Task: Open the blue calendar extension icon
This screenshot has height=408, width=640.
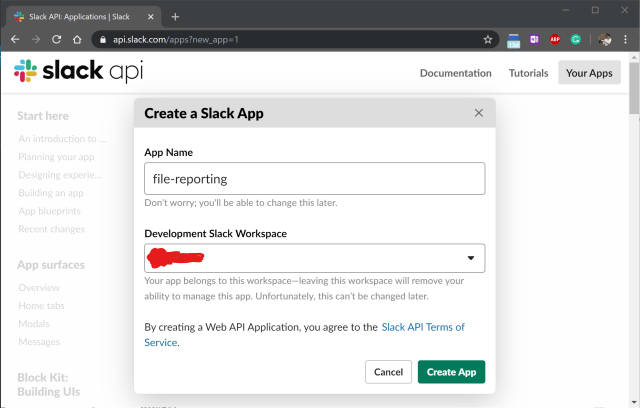Action: (x=513, y=40)
